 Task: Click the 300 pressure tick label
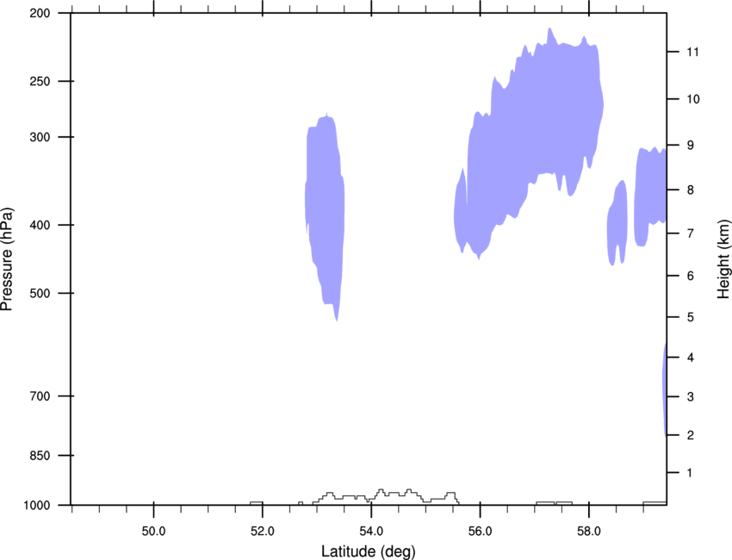point(40,137)
